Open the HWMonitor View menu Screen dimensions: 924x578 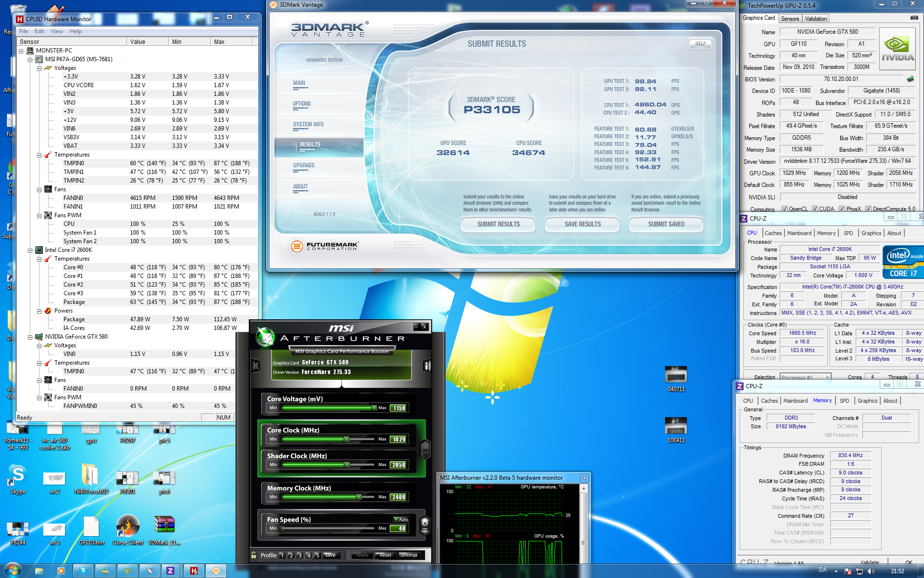pos(57,31)
